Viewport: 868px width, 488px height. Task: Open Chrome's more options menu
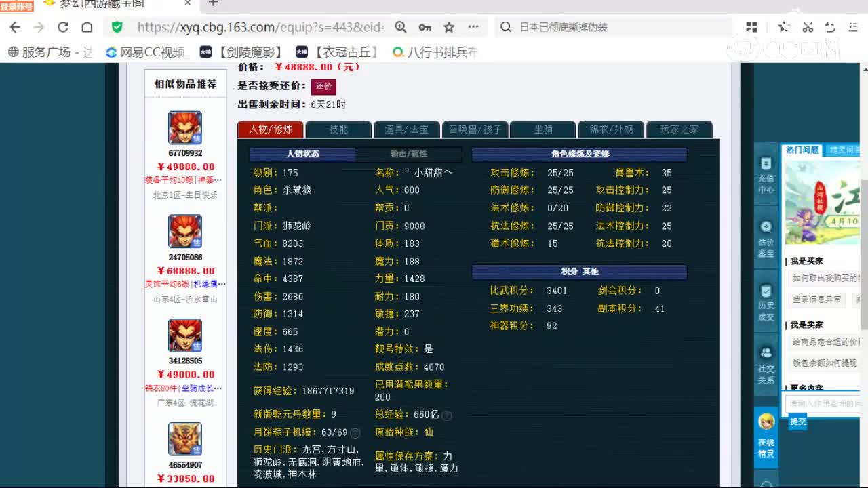474,28
